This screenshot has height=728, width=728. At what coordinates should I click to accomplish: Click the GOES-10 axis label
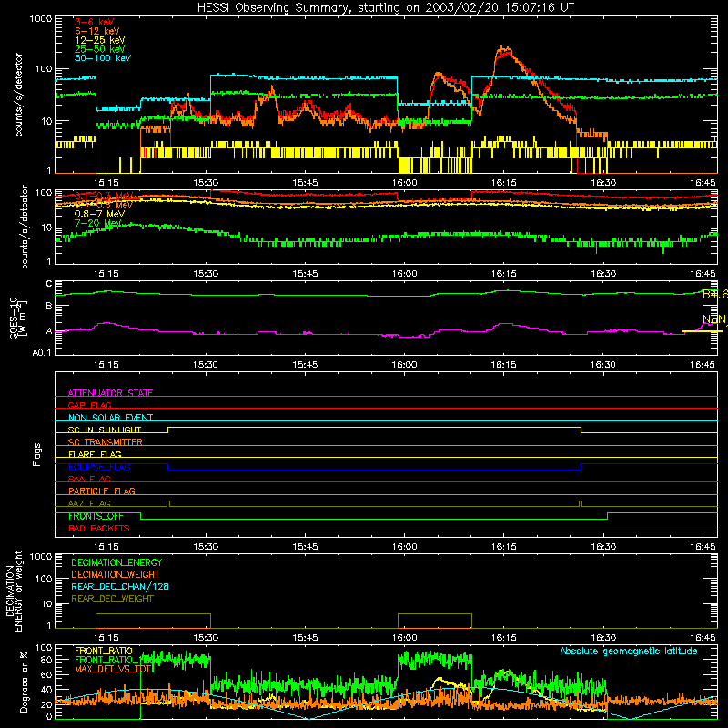pos(18,318)
